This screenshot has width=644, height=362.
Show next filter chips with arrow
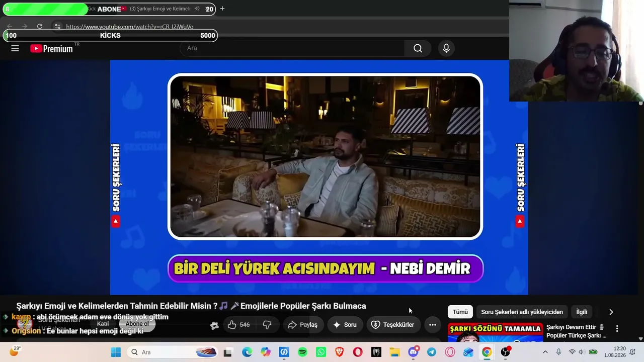point(611,312)
